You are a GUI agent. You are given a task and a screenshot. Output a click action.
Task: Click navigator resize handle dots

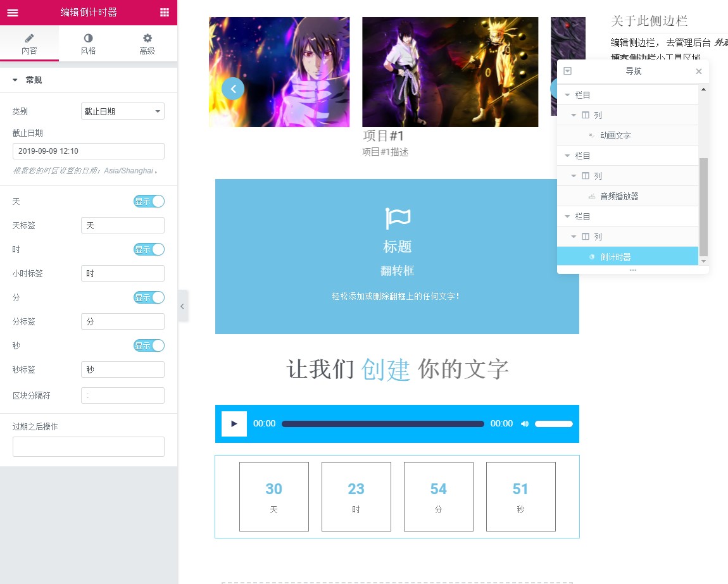point(633,270)
